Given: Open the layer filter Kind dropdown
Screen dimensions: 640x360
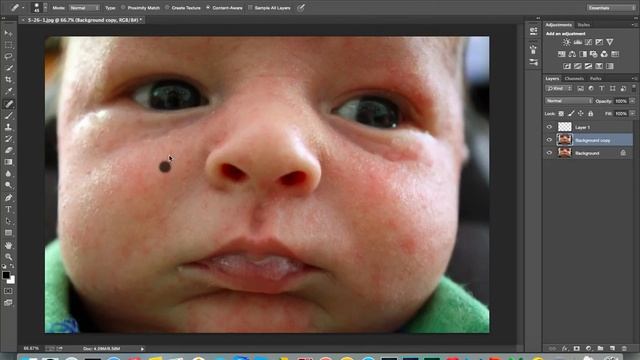Looking at the screenshot, I should point(559,88).
